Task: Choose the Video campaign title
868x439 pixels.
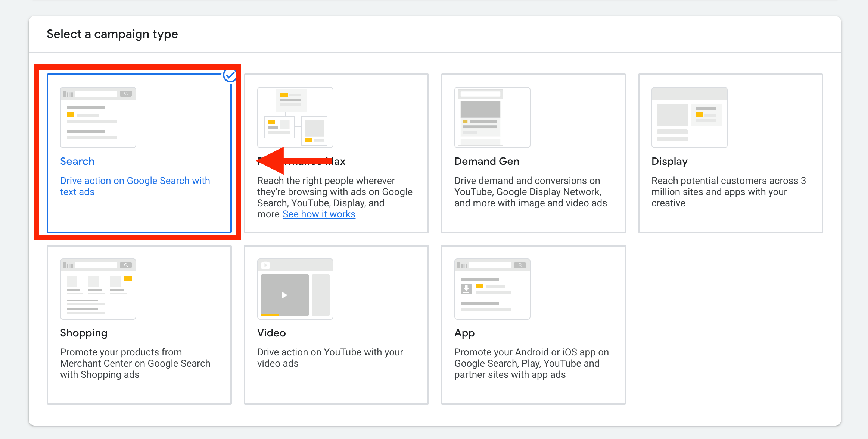Action: 271,333
